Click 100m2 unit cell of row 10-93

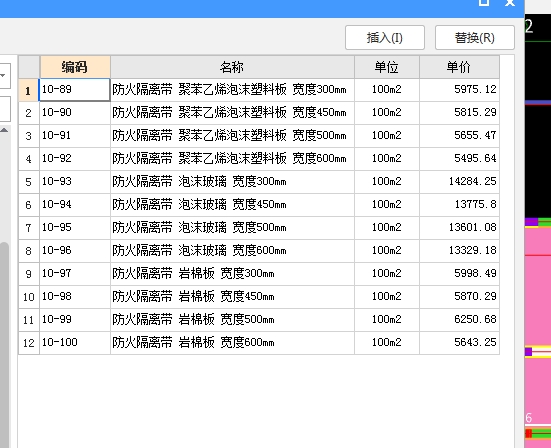point(387,182)
